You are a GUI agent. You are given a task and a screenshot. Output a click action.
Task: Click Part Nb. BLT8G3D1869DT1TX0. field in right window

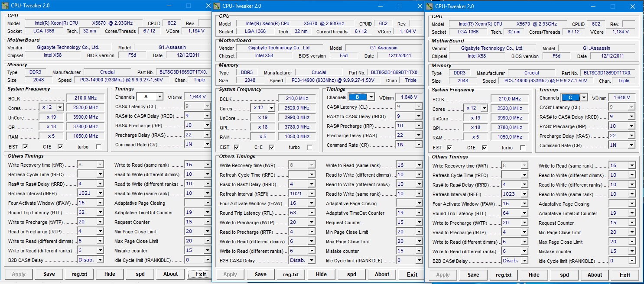(607, 73)
